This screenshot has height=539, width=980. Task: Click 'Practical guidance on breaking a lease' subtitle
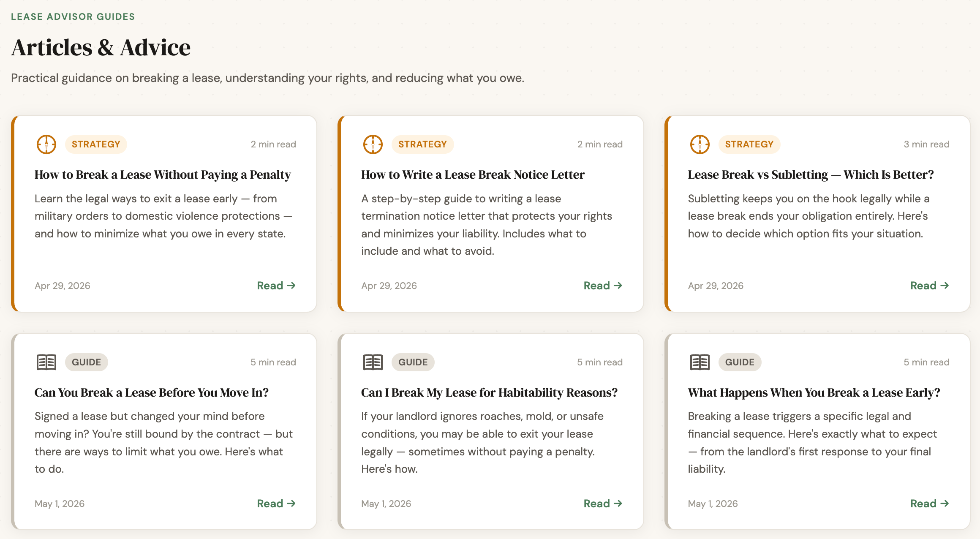[x=267, y=78]
